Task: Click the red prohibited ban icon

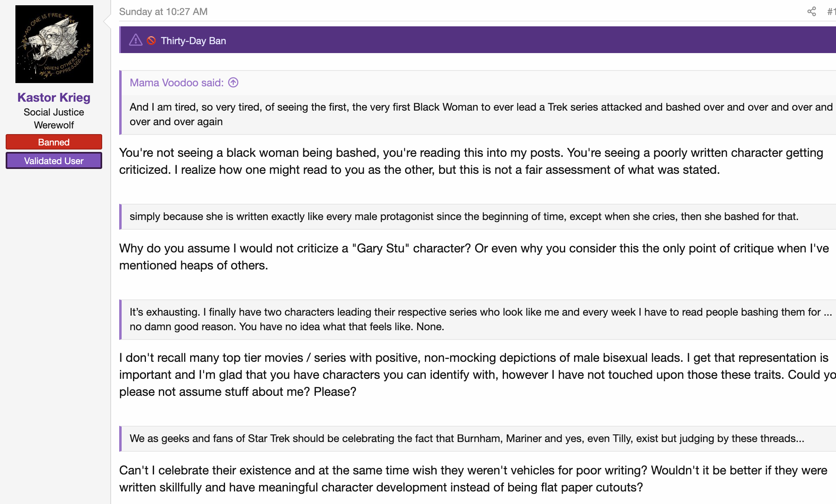Action: click(x=151, y=41)
